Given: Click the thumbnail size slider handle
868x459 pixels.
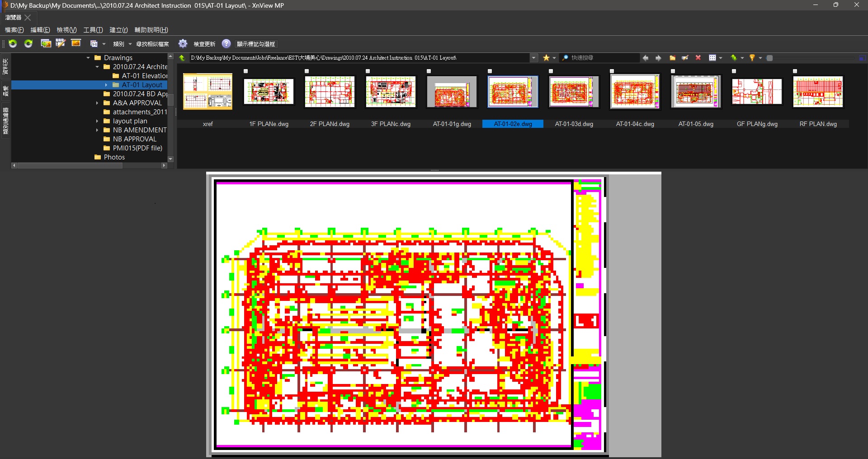Looking at the screenshot, I should pyautogui.click(x=770, y=58).
